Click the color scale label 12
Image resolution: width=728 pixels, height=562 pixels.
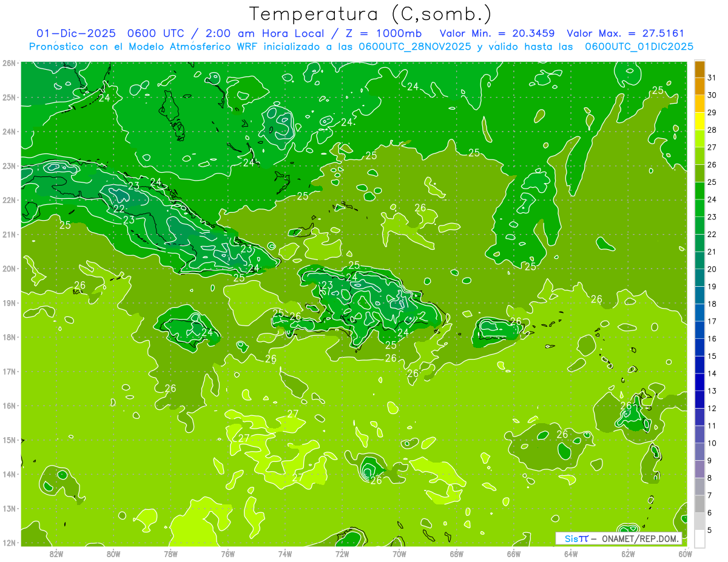pyautogui.click(x=712, y=409)
